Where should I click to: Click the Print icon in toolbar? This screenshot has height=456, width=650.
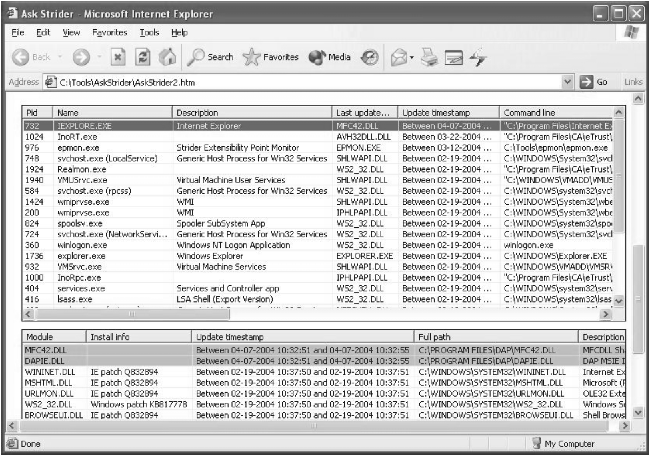[x=429, y=57]
